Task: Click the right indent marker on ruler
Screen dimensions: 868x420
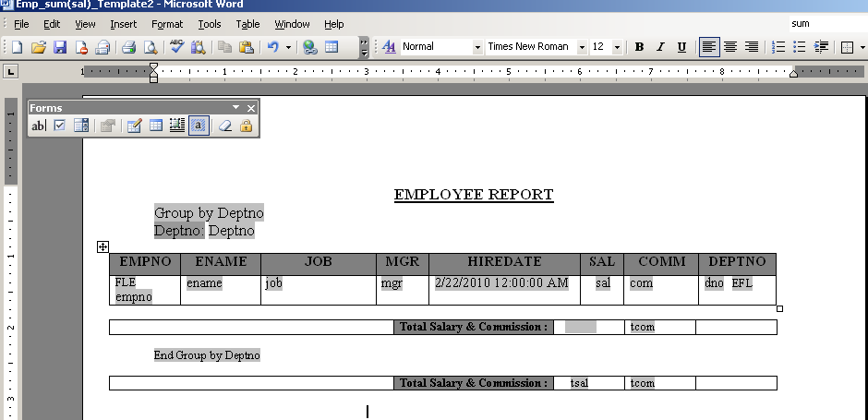Action: (793, 74)
